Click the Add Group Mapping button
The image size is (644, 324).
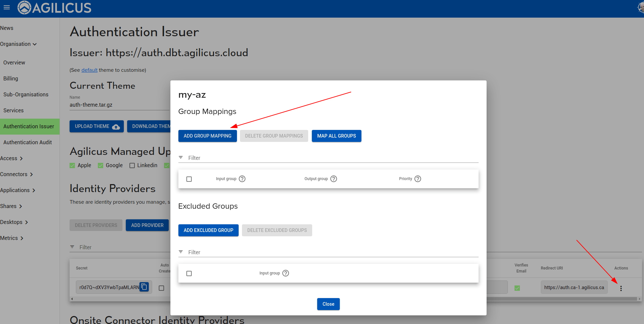point(207,136)
